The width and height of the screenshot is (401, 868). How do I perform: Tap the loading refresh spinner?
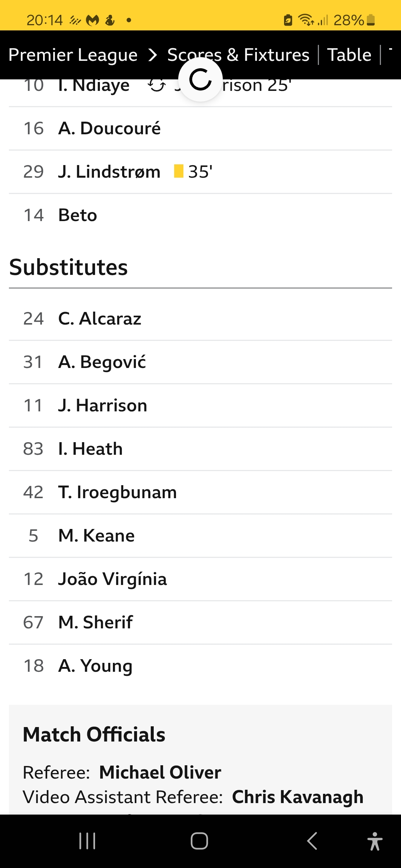point(200,79)
